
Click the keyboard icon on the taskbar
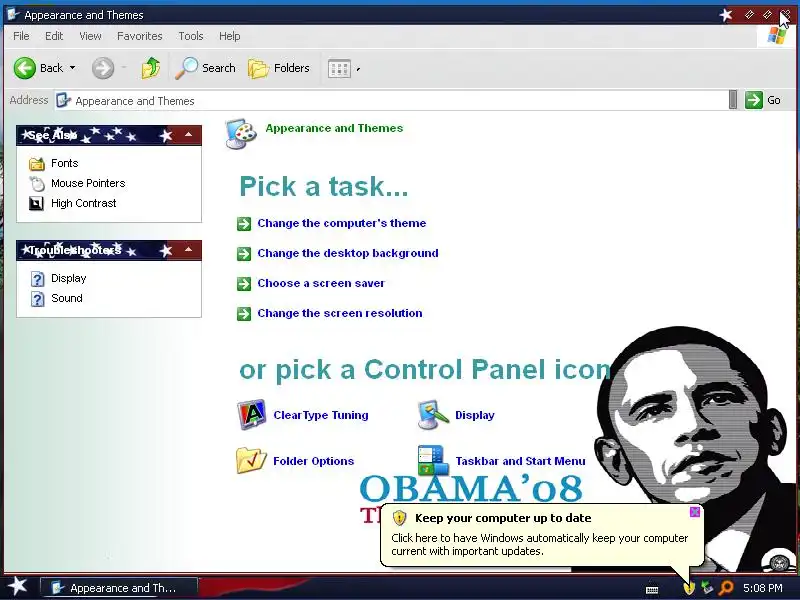652,589
